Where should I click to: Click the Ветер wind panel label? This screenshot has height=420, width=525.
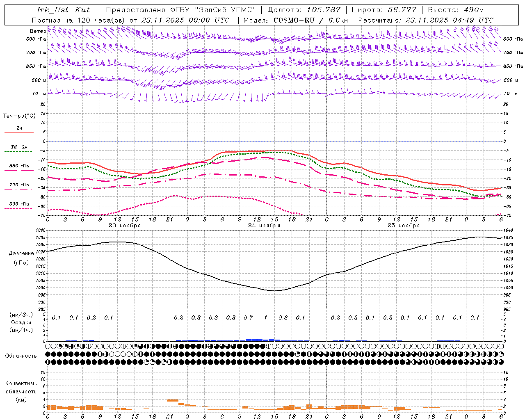tap(38, 31)
